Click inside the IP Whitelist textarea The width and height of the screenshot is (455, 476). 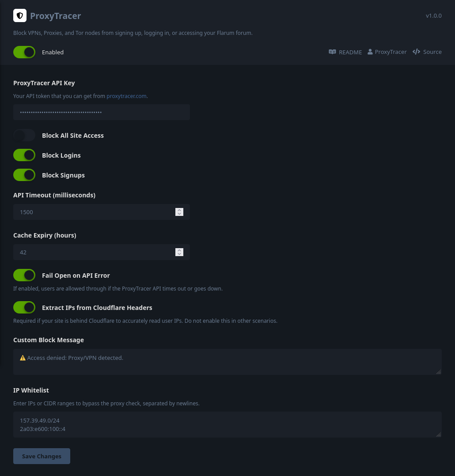pos(227,424)
